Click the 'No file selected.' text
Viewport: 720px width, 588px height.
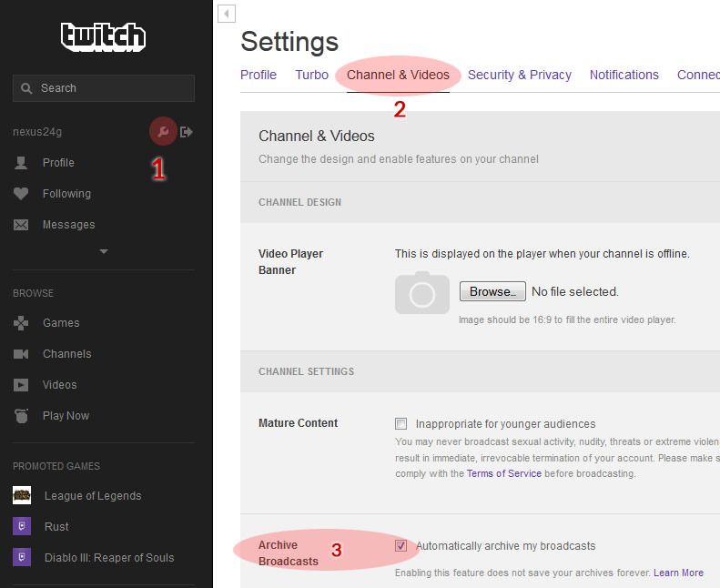pos(575,291)
